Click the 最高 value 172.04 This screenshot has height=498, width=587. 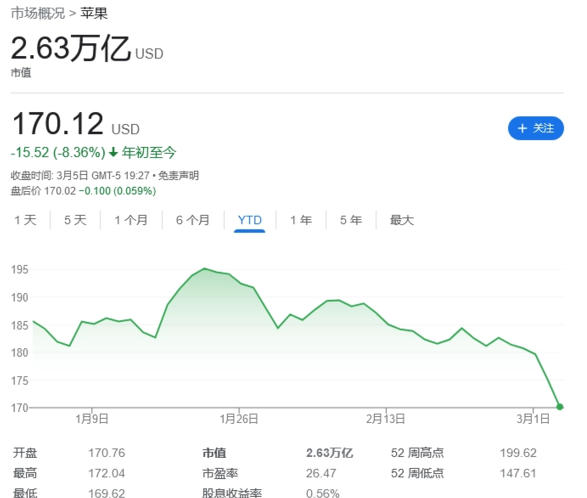pyautogui.click(x=107, y=473)
